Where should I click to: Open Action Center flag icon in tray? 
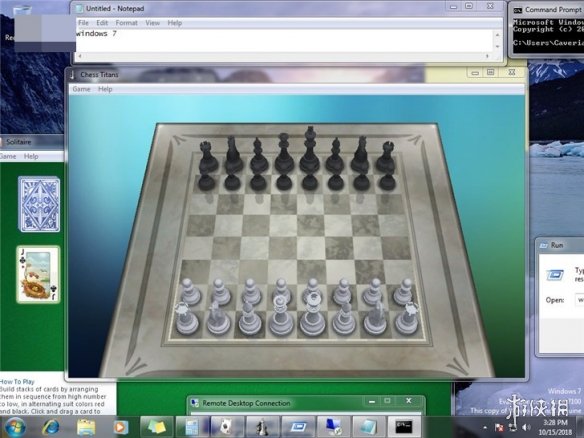[x=499, y=427]
